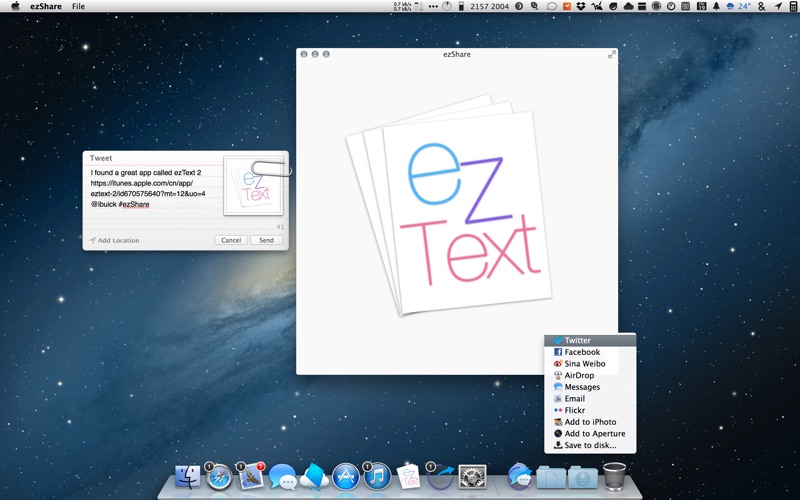Click the three dots menu bar icon
This screenshot has height=500, width=800.
pos(433,6)
